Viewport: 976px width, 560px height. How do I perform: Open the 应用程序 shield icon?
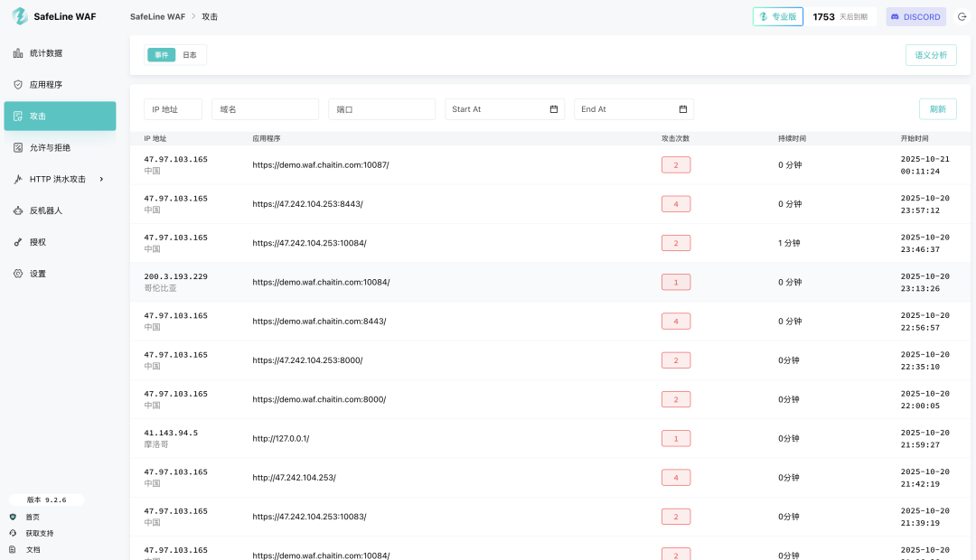18,85
